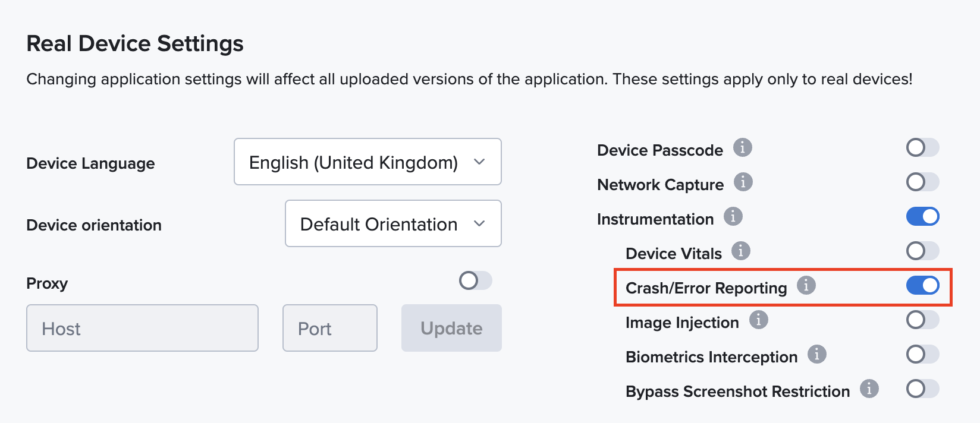The width and height of the screenshot is (980, 423).
Task: Disable the Instrumentation toggle
Action: pyautogui.click(x=922, y=216)
